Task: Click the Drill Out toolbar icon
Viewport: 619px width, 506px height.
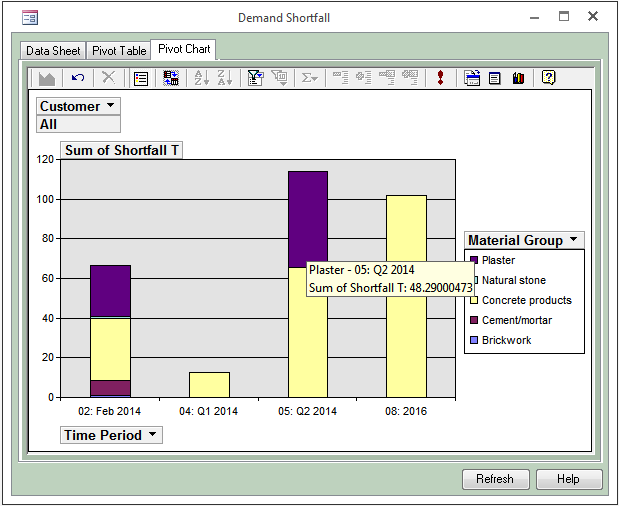Action: pyautogui.click(x=387, y=78)
